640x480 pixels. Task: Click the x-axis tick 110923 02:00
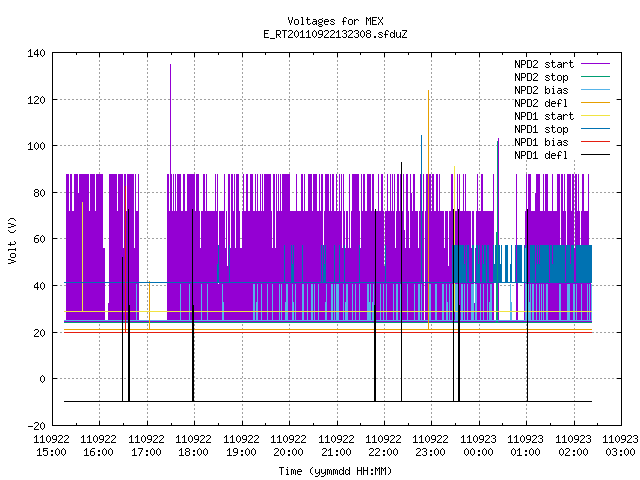click(573, 446)
